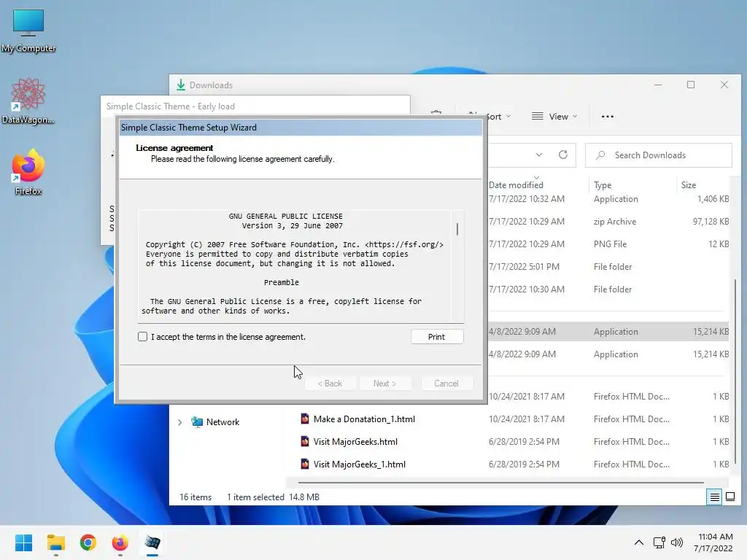747x560 pixels.
Task: Click Visit MajorGeeks.html file icon
Action: tap(304, 441)
